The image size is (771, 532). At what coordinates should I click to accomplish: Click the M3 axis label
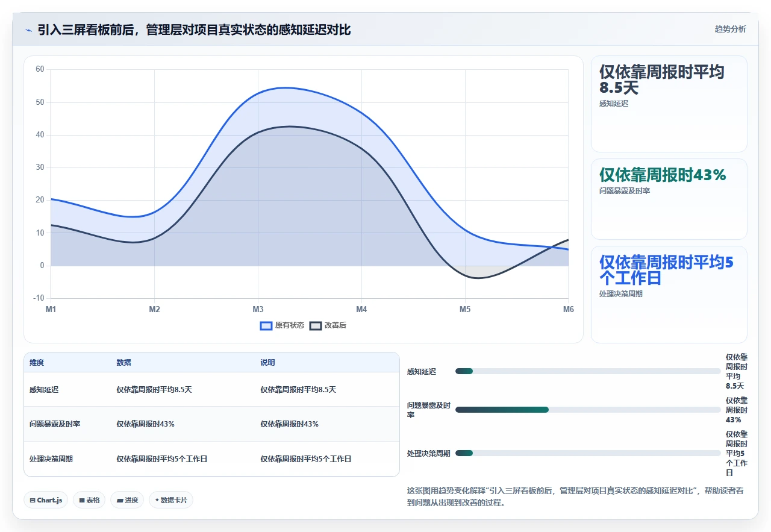258,310
